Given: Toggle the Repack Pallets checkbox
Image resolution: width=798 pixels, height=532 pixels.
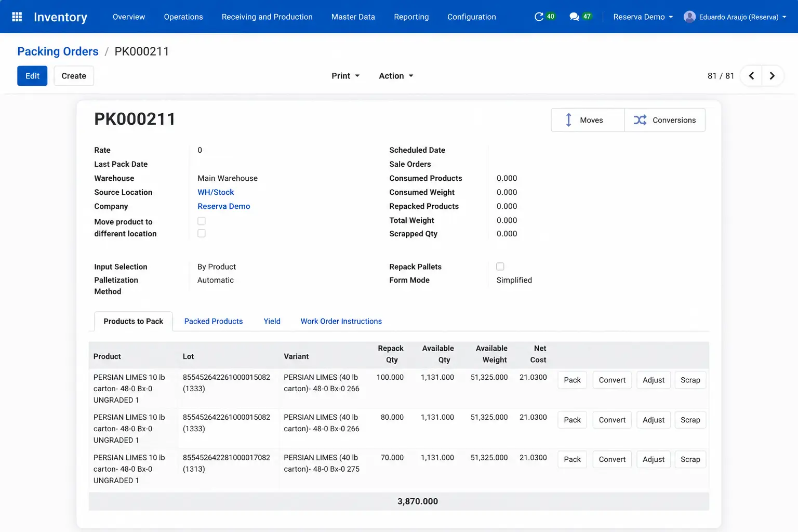Looking at the screenshot, I should (500, 267).
